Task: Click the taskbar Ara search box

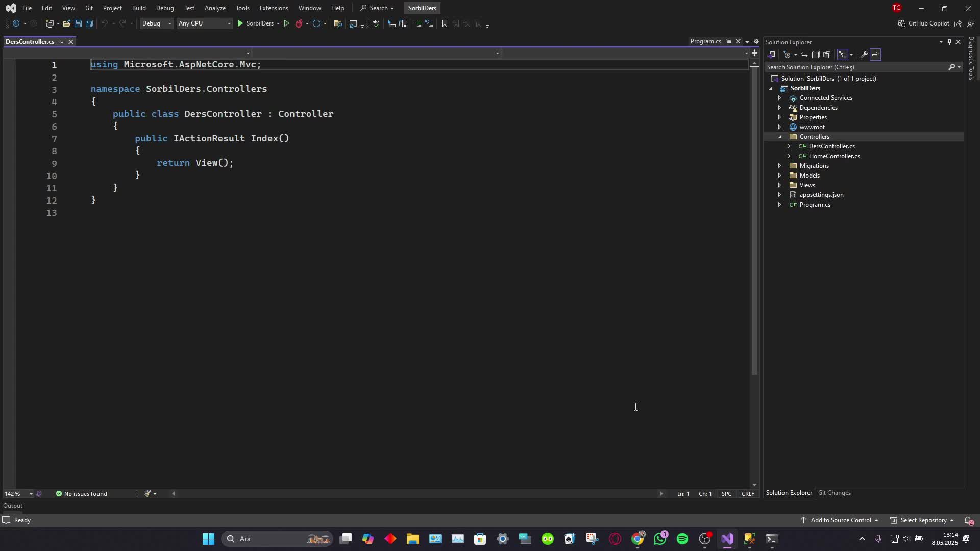Action: pos(278,539)
